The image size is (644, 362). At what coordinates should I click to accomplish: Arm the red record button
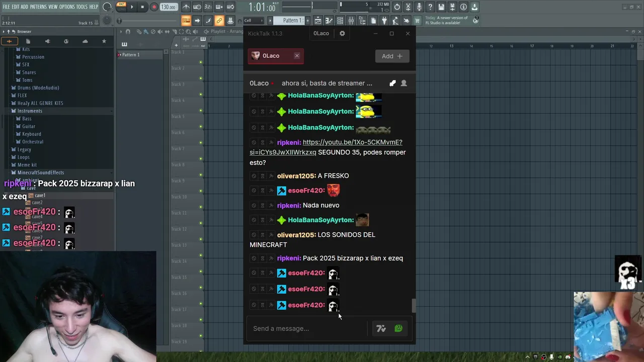[x=154, y=7]
